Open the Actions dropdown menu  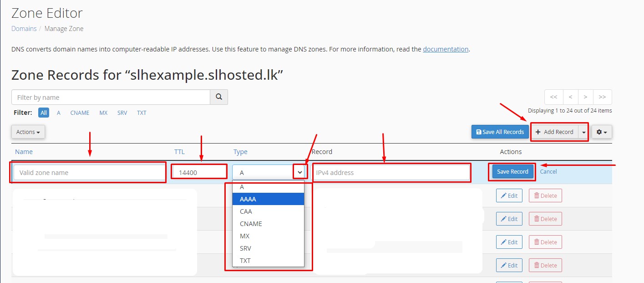28,132
